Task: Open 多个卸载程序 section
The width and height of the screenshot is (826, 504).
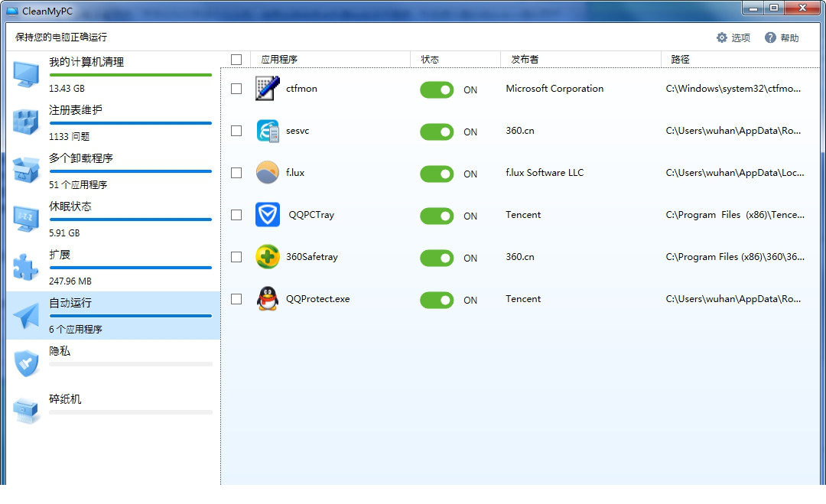Action: pos(113,171)
